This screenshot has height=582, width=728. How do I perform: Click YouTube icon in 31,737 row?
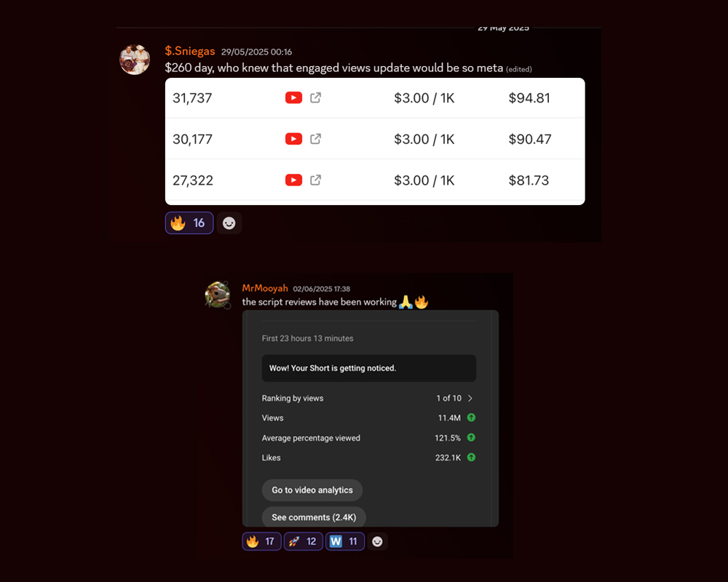click(x=293, y=98)
